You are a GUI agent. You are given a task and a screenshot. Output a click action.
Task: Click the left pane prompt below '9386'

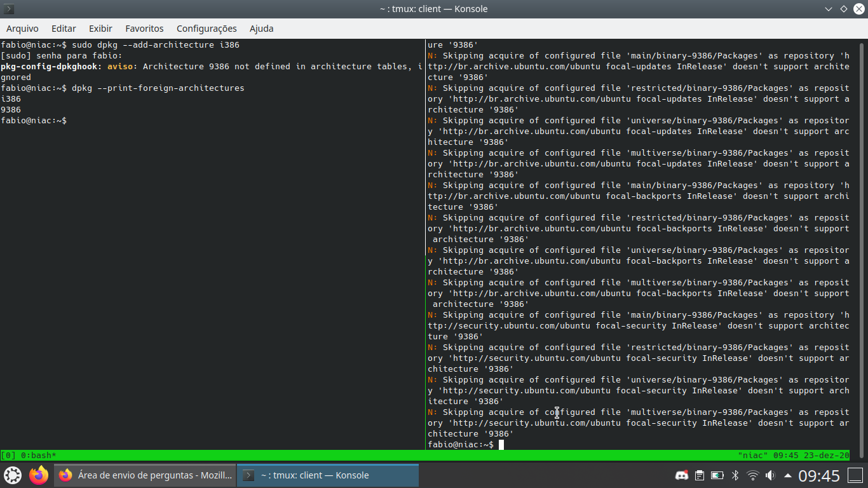pyautogui.click(x=34, y=121)
